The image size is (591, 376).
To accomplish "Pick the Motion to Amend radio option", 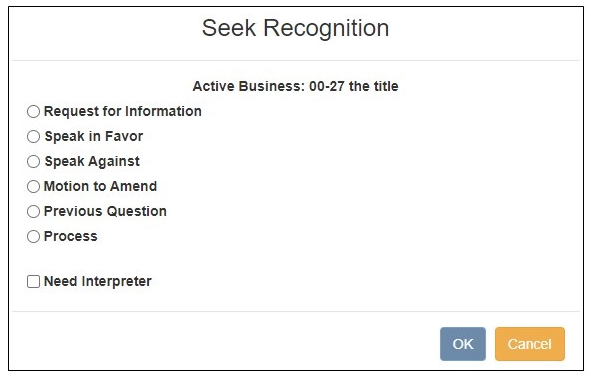I will [33, 186].
